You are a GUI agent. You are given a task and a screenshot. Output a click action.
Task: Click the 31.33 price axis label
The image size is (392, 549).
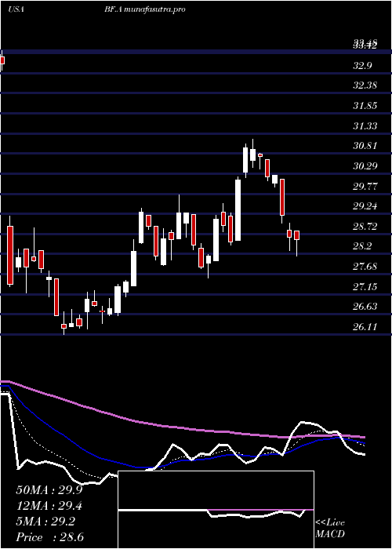coord(365,126)
